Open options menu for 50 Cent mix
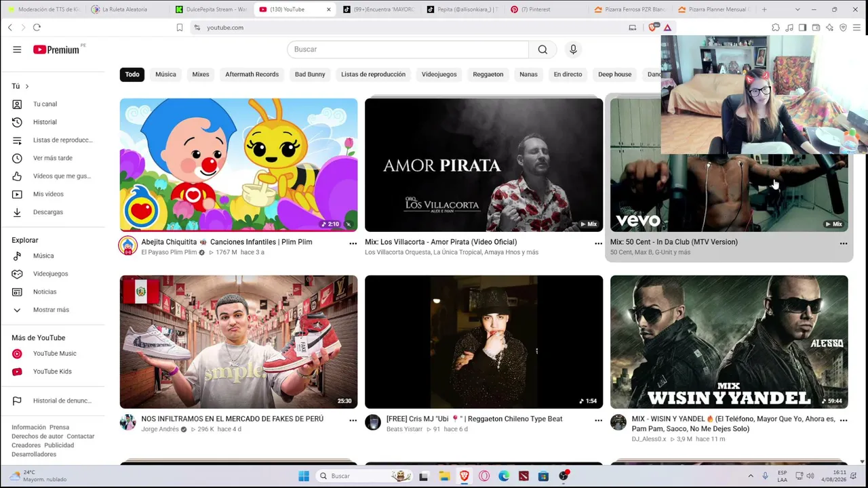This screenshot has height=488, width=868. [844, 243]
